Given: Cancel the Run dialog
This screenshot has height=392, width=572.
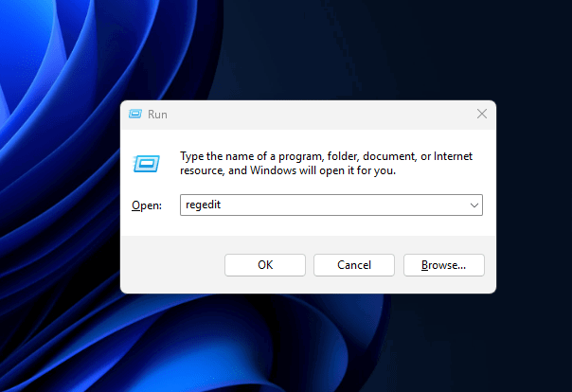Looking at the screenshot, I should 353,265.
